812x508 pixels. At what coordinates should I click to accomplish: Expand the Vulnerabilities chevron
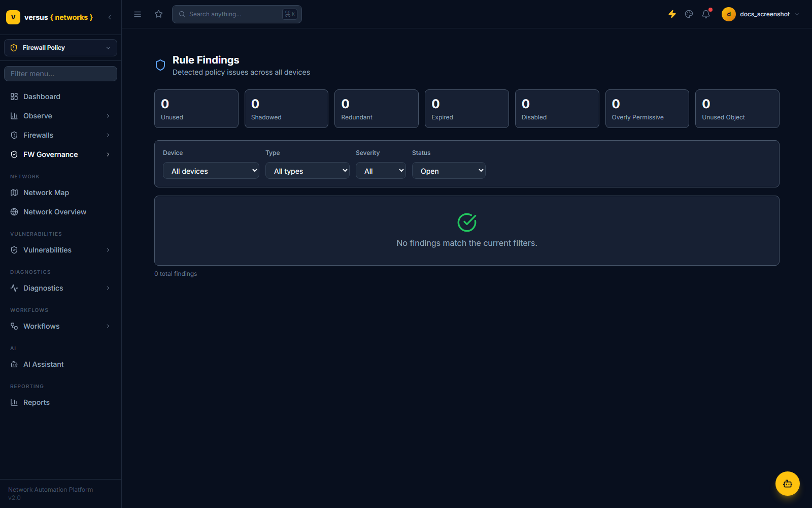coord(108,250)
